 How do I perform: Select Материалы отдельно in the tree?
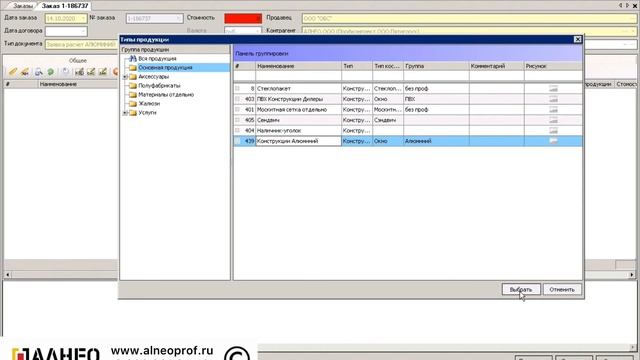coord(166,95)
